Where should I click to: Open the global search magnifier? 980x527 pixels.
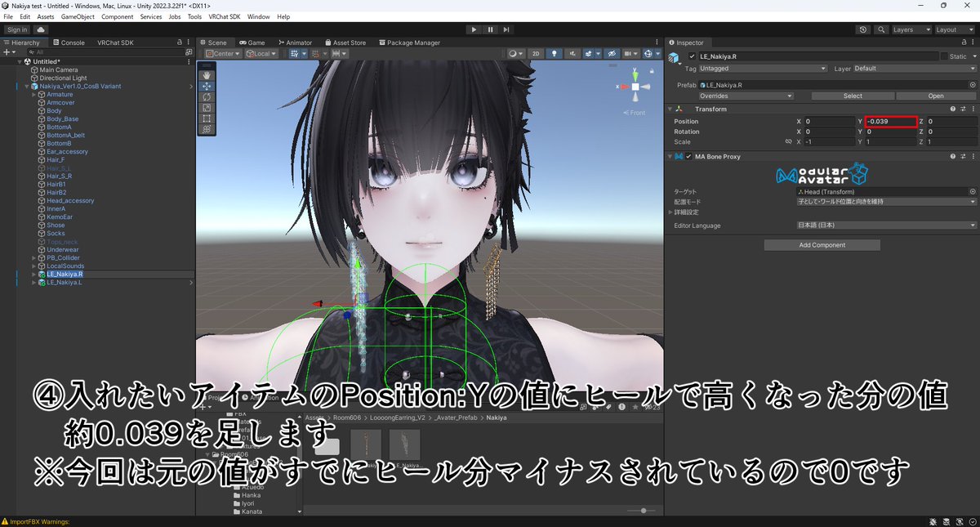coord(881,29)
